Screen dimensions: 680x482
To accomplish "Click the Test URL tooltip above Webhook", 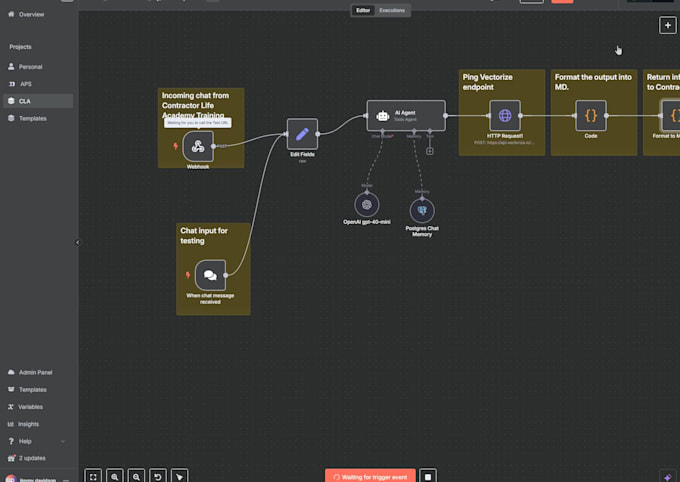I will [198, 123].
